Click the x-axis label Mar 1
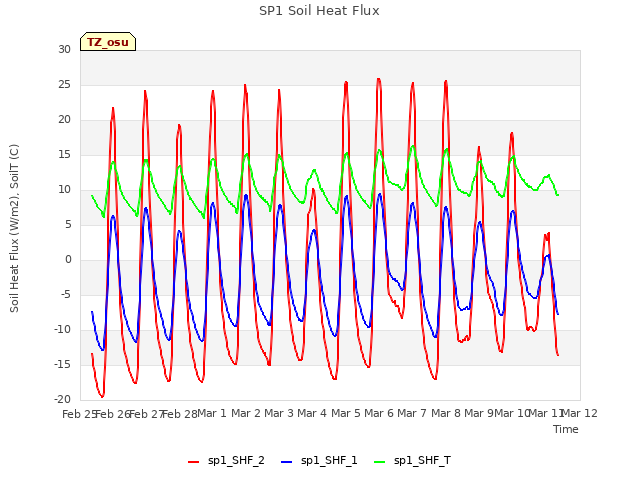Screen dimensions: 640x480 click(x=212, y=413)
